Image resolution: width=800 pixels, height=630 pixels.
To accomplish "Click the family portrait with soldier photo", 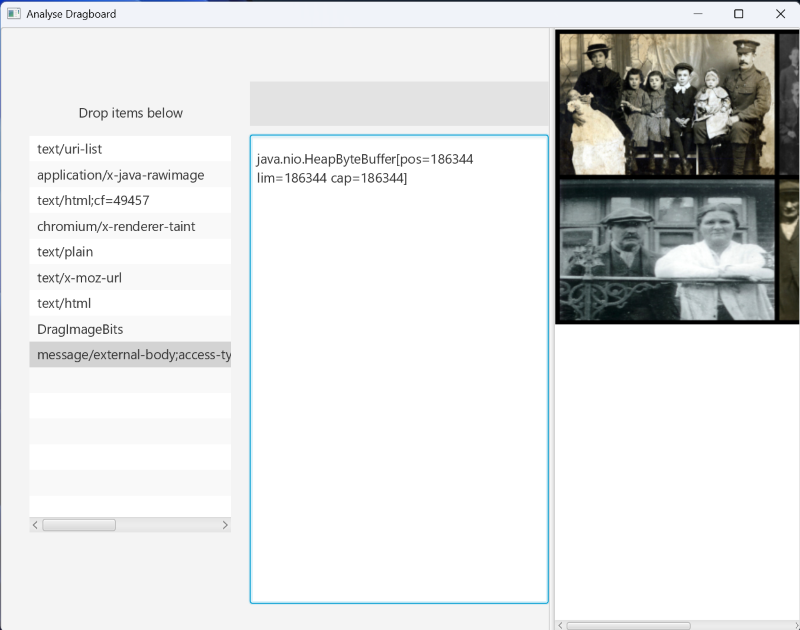I will coord(667,104).
